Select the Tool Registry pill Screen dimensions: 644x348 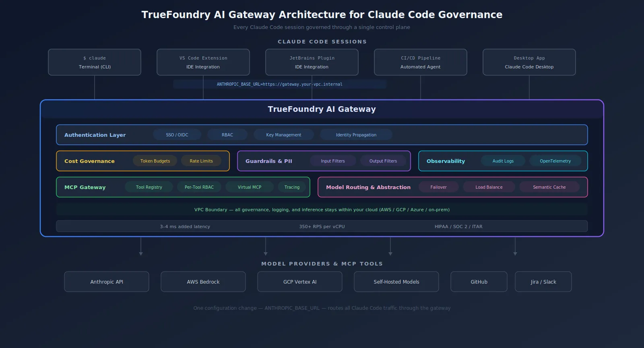tap(149, 187)
